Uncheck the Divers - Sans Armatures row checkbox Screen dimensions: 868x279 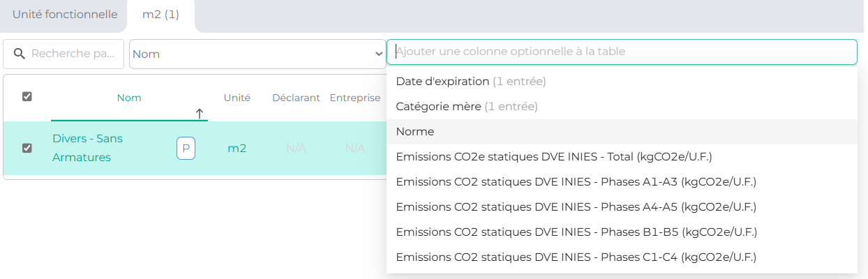point(27,148)
